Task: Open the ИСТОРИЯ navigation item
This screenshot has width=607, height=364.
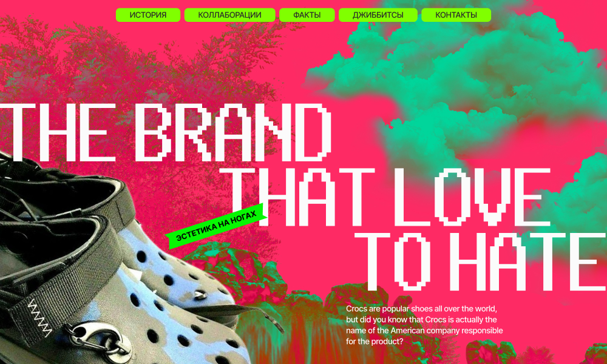Action: click(x=148, y=15)
